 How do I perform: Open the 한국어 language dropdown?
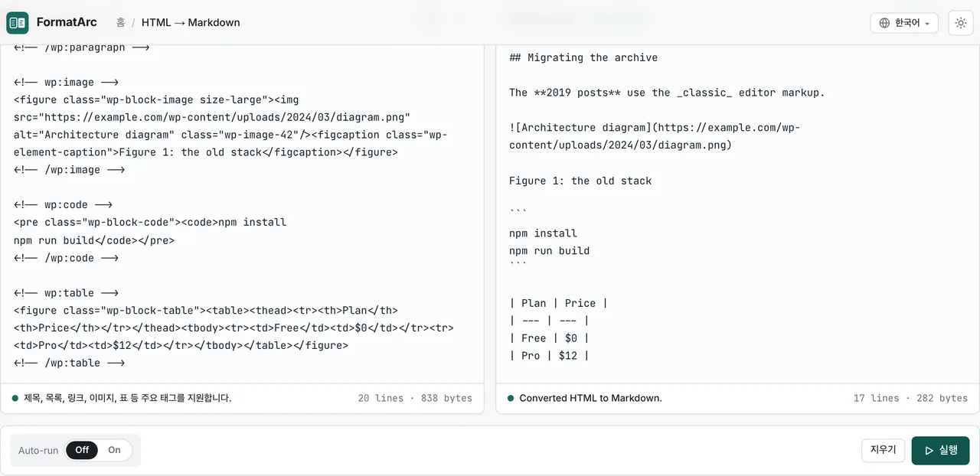[x=904, y=23]
